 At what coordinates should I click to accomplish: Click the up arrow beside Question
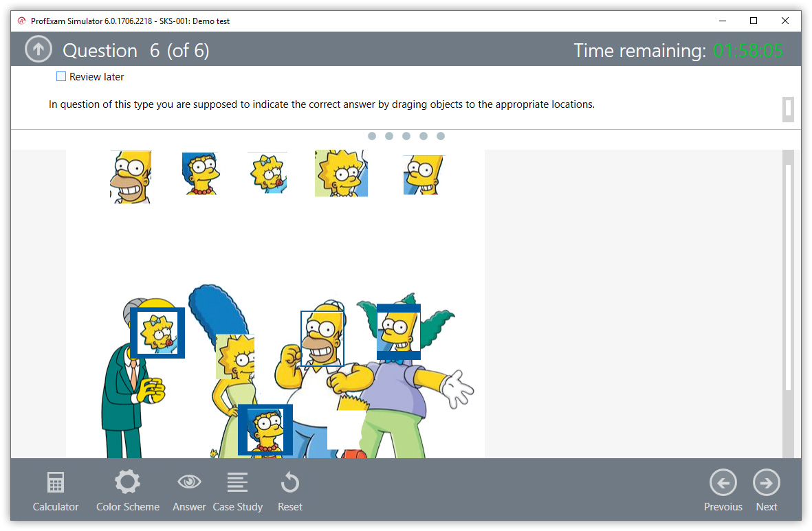[39, 49]
